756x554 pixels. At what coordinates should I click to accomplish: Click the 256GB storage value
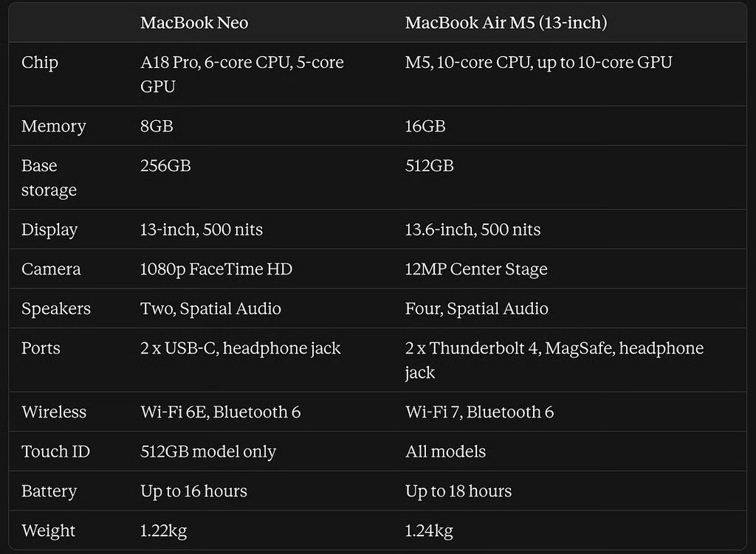coord(165,166)
